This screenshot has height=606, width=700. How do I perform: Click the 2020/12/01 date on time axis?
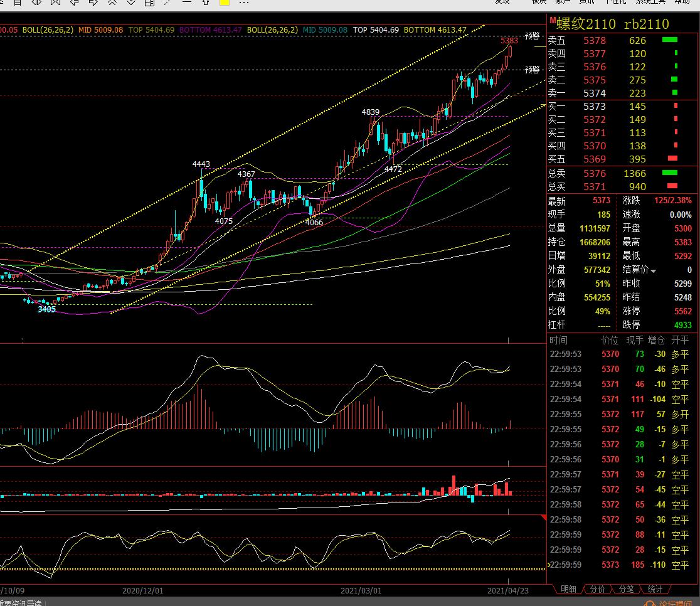click(x=143, y=590)
